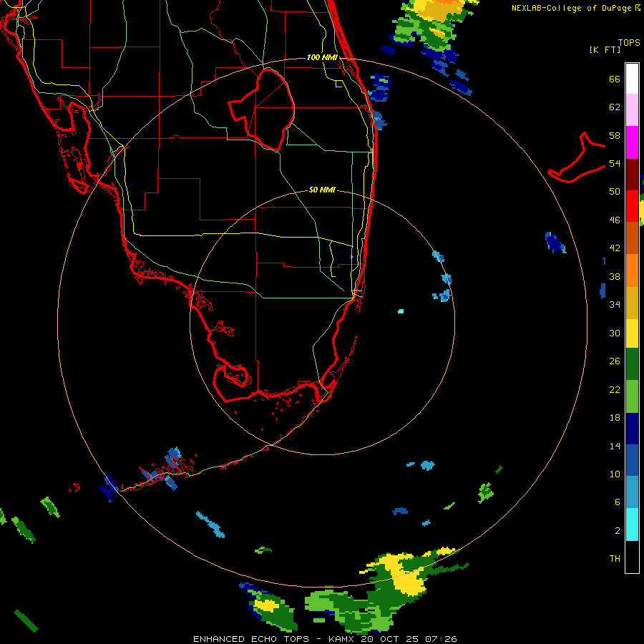This screenshot has height=644, width=644.
Task: Click the "KAMX" radar site identifier
Action: [341, 639]
